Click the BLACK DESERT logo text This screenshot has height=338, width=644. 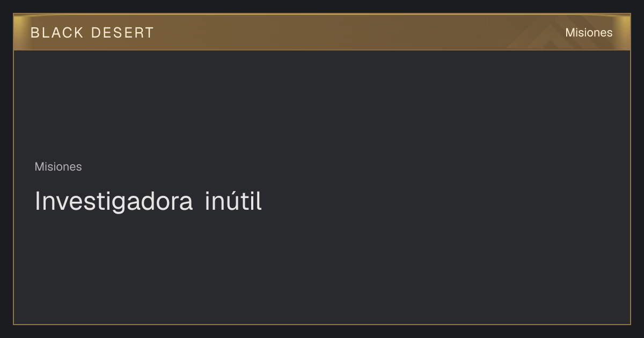(92, 33)
